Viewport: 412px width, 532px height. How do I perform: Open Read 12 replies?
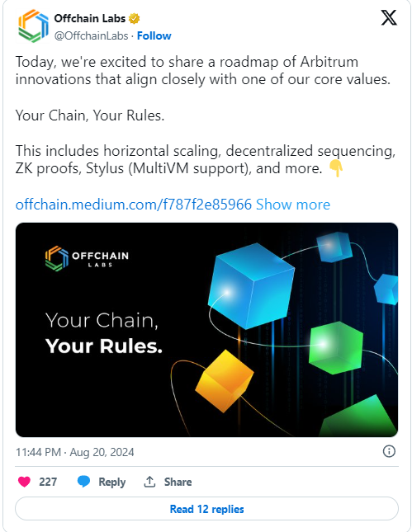206,509
